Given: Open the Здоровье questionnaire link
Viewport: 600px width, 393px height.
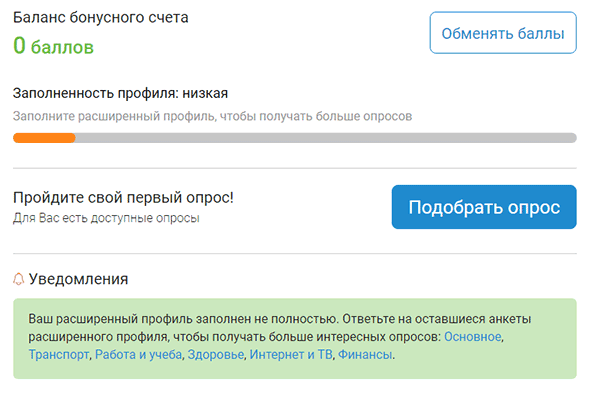Looking at the screenshot, I should pyautogui.click(x=215, y=354).
